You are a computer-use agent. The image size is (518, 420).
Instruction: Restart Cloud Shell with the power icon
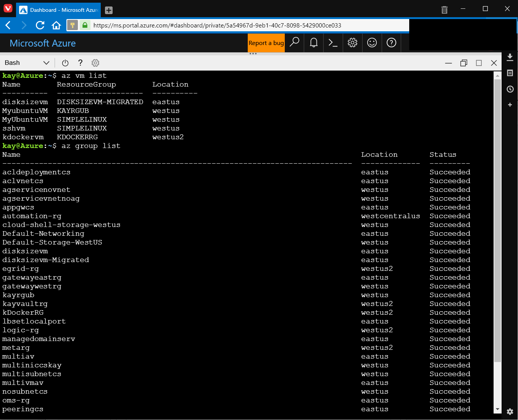click(x=65, y=63)
